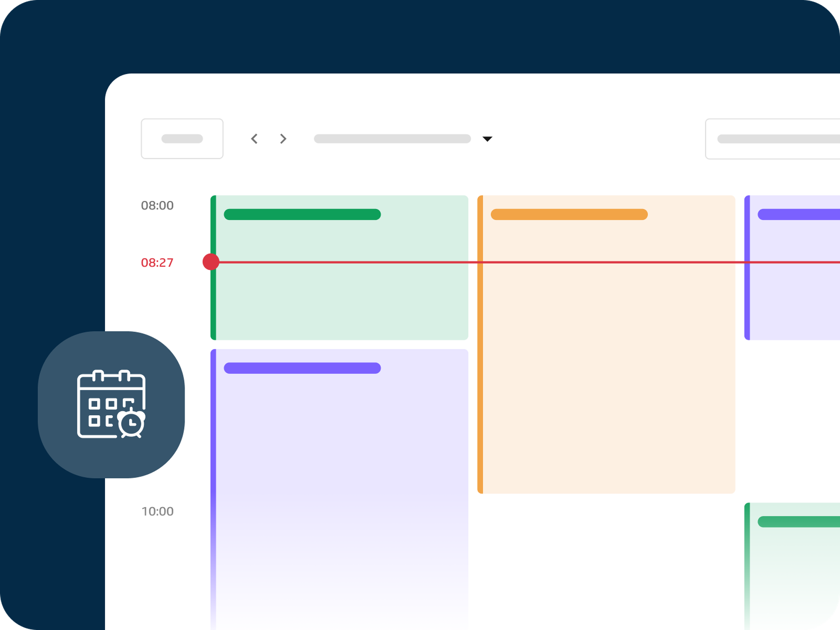Toggle the green event's colored edge bar

[x=213, y=267]
